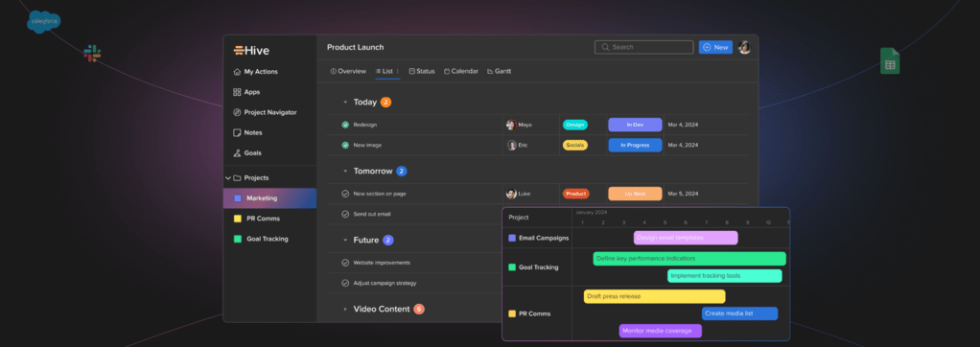This screenshot has height=347, width=980.
Task: Click the Socials tag label
Action: [575, 145]
